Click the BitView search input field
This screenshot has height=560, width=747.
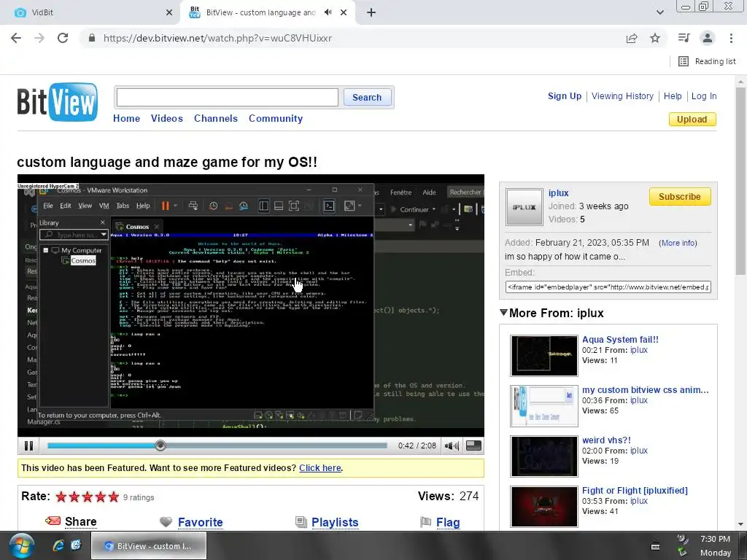point(228,97)
